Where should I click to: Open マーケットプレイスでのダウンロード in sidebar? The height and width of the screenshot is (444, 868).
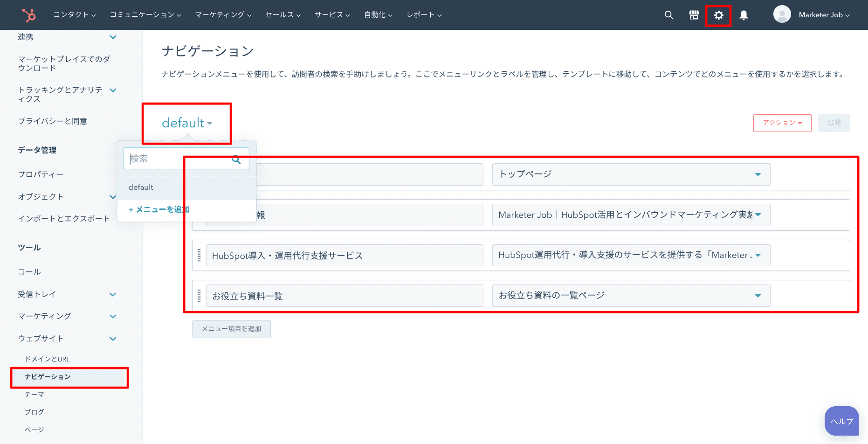[x=64, y=63]
